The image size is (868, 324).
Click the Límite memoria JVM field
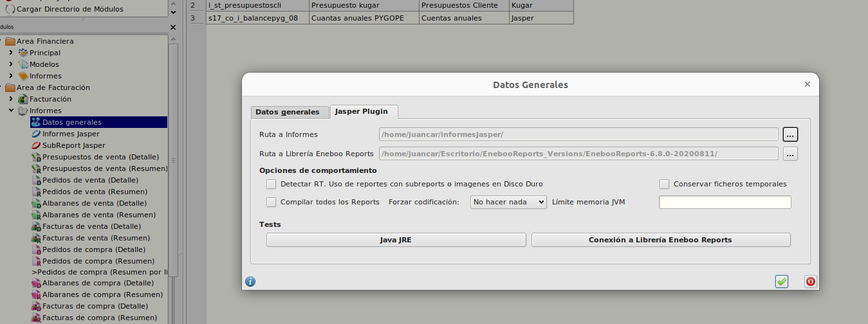725,202
